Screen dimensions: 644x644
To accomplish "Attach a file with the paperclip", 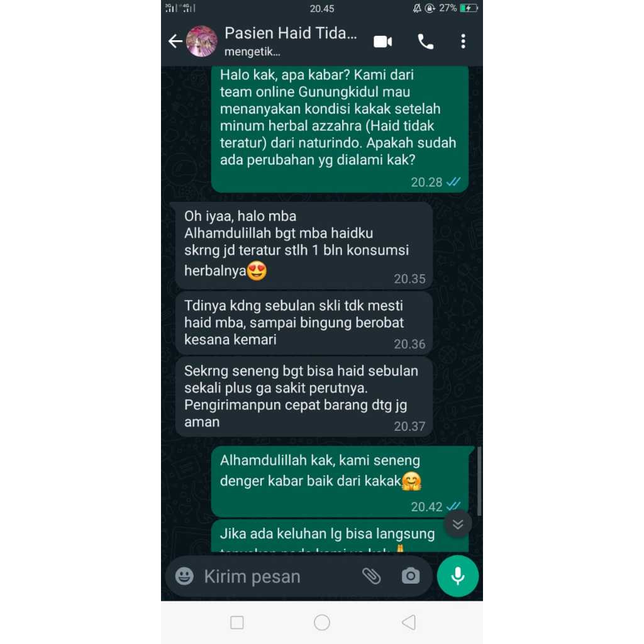I will pyautogui.click(x=372, y=576).
